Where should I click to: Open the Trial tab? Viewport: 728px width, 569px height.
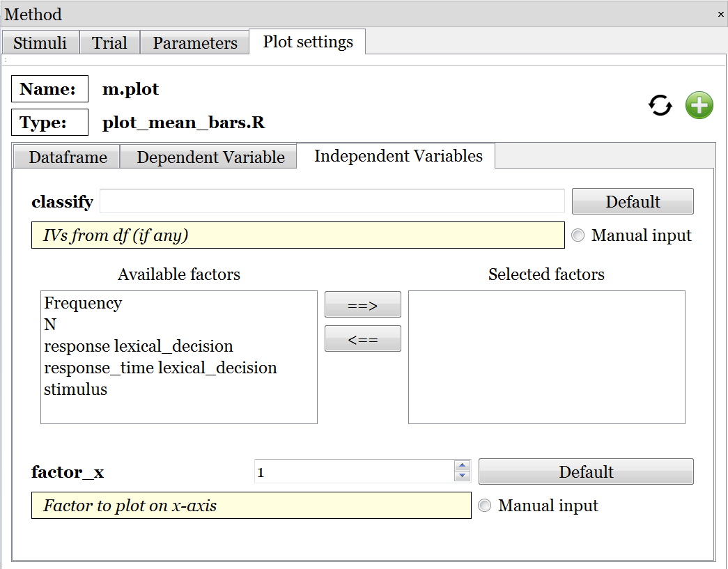coord(109,43)
